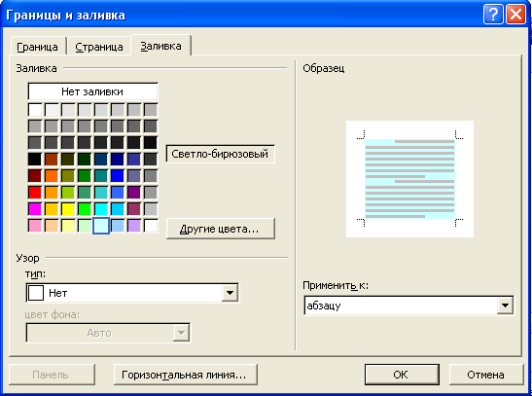Select the rose light pink swatch

[x=35, y=226]
